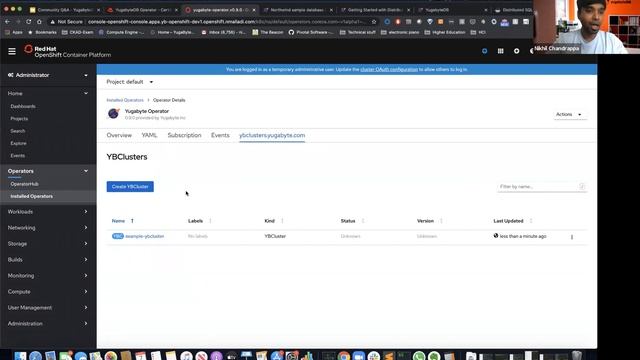Viewport: 640px width, 360px height.
Task: Open Projects under Home
Action: pos(19,119)
